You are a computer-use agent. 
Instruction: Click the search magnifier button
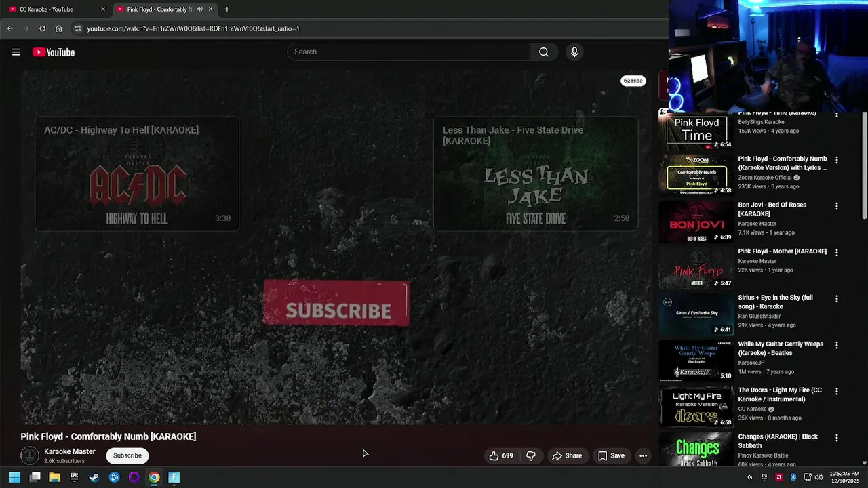click(544, 52)
